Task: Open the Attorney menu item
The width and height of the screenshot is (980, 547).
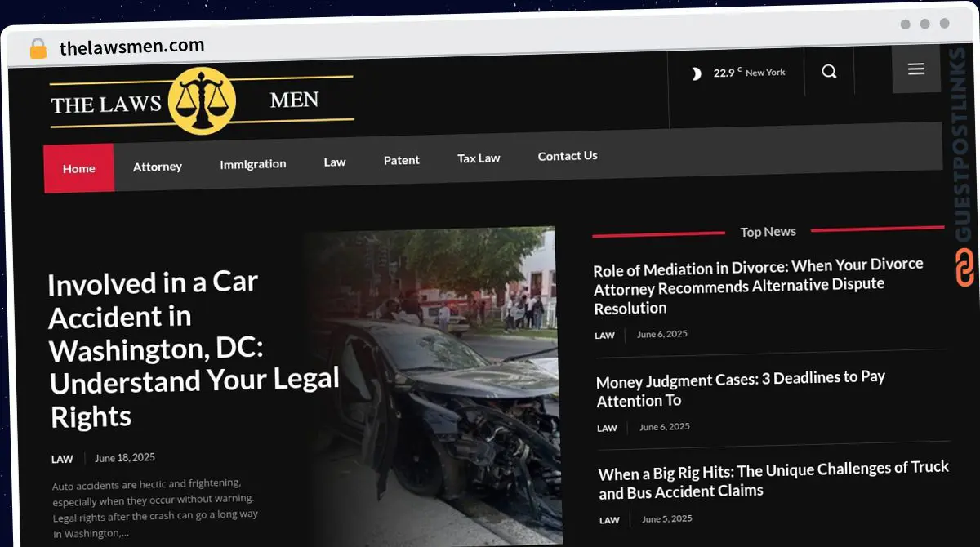Action: coord(158,167)
